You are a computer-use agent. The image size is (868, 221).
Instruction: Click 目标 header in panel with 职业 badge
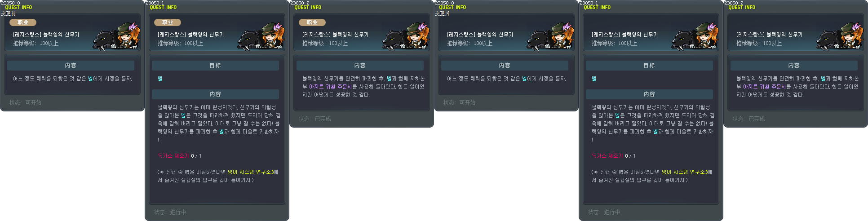tap(215, 66)
